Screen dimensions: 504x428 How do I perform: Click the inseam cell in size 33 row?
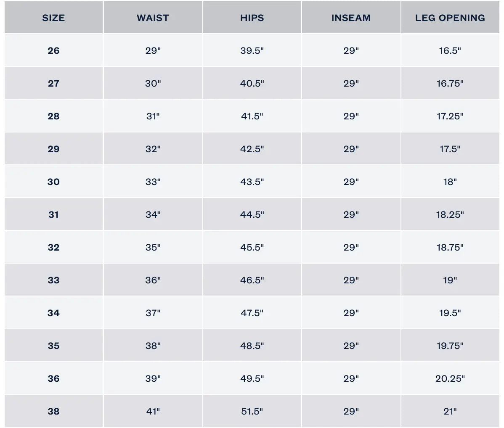[x=351, y=280]
